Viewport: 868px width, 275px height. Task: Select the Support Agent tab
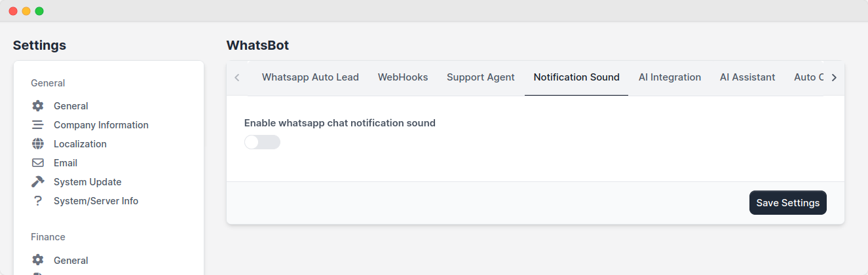coord(481,77)
